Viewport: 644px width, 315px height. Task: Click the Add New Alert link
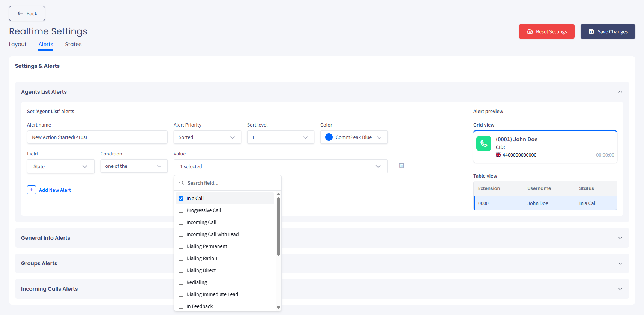pyautogui.click(x=55, y=190)
